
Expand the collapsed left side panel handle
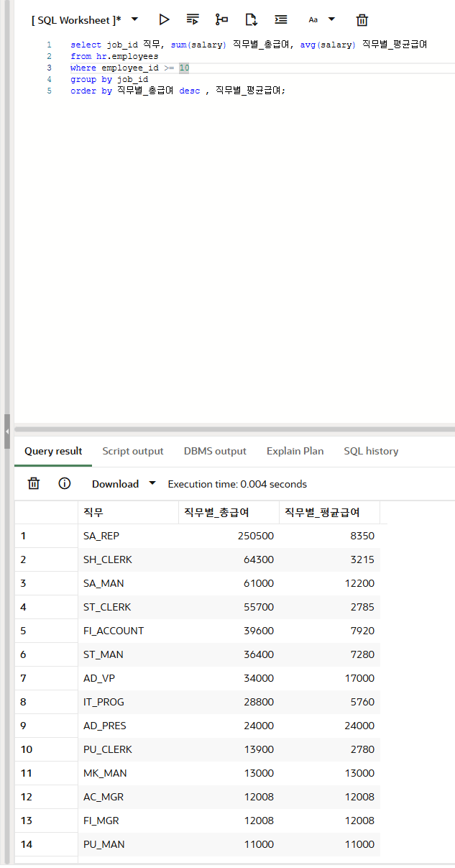click(x=7, y=431)
